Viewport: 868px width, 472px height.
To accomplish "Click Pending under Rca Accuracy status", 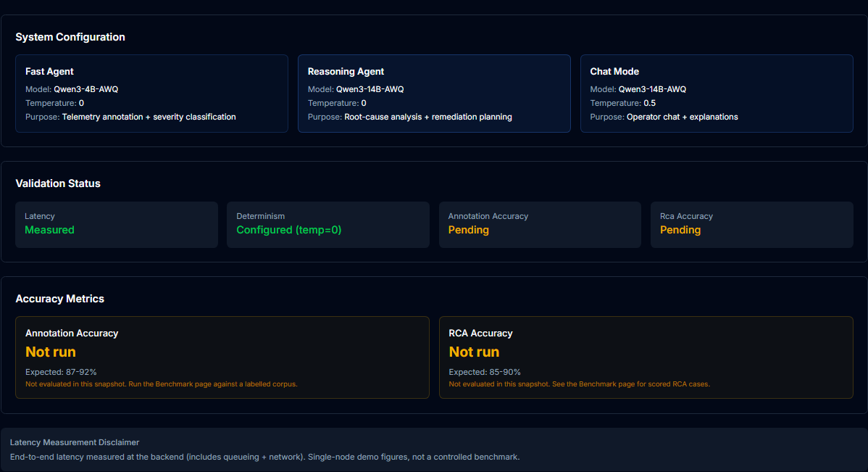I will coord(680,230).
